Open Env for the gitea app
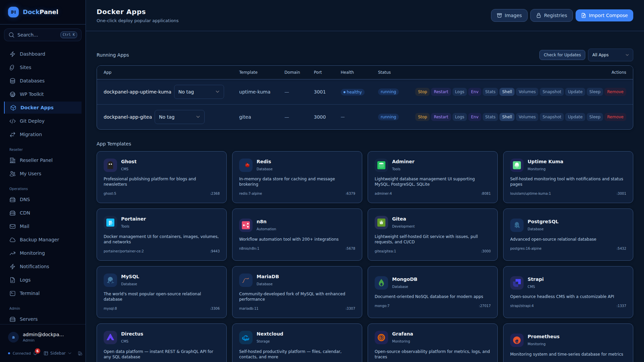The width and height of the screenshot is (644, 362). pos(475,117)
